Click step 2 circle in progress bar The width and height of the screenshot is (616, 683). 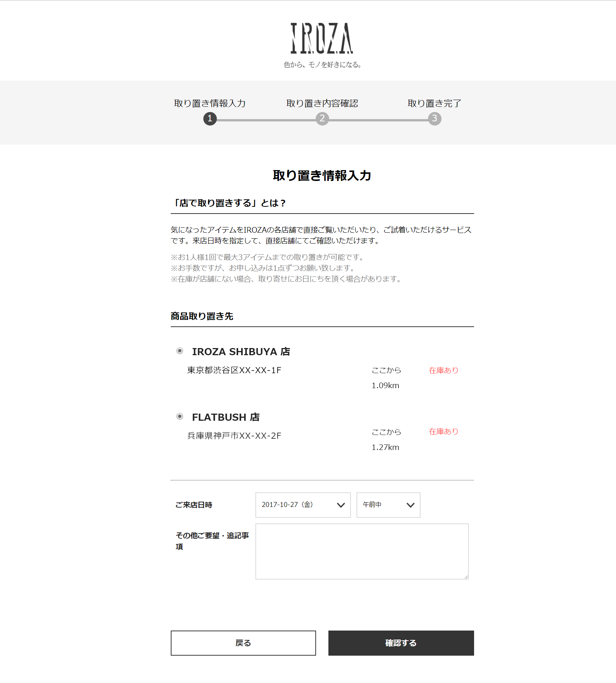pos(322,119)
